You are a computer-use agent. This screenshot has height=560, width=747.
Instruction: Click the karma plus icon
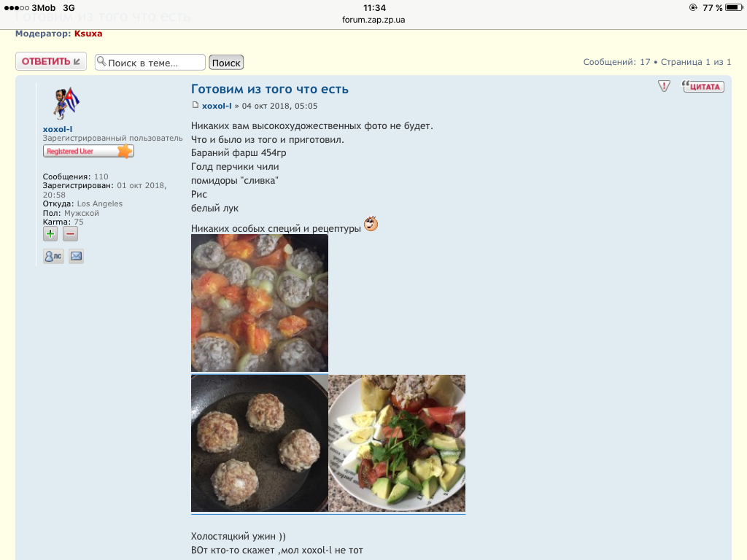(50, 234)
